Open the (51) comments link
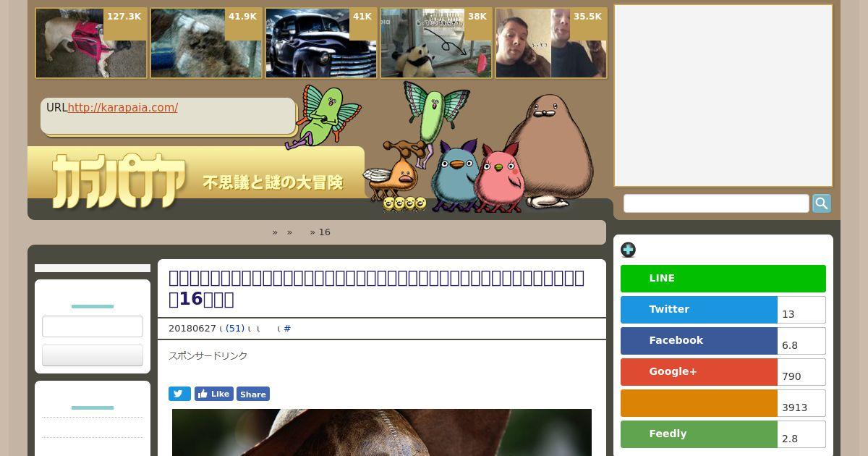Screen dimensions: 868x456 [235, 329]
